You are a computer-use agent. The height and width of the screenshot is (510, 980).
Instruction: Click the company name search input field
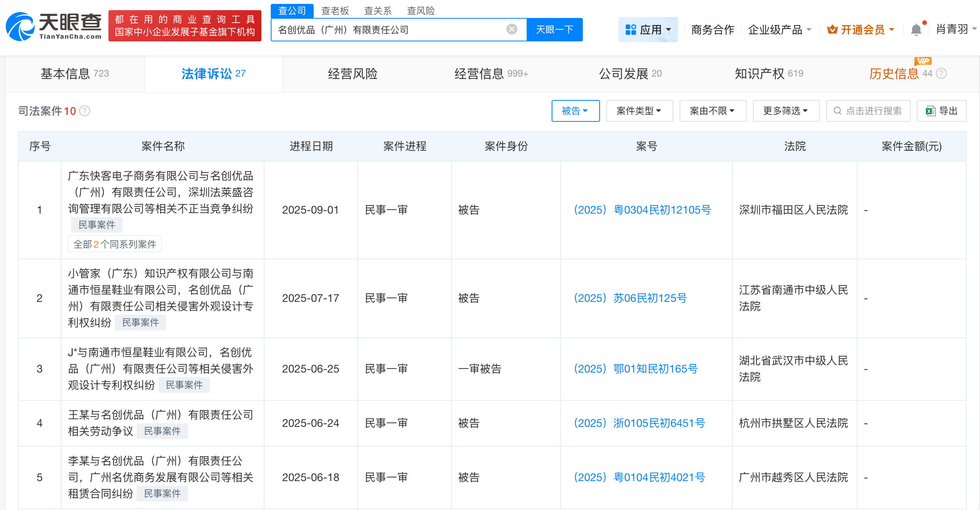[390, 29]
